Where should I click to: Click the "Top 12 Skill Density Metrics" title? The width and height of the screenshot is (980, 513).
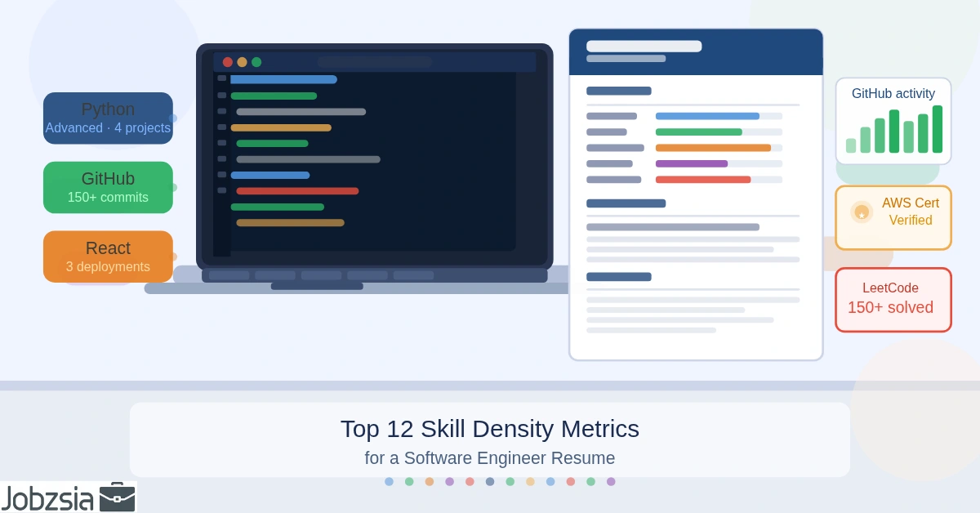pyautogui.click(x=490, y=429)
